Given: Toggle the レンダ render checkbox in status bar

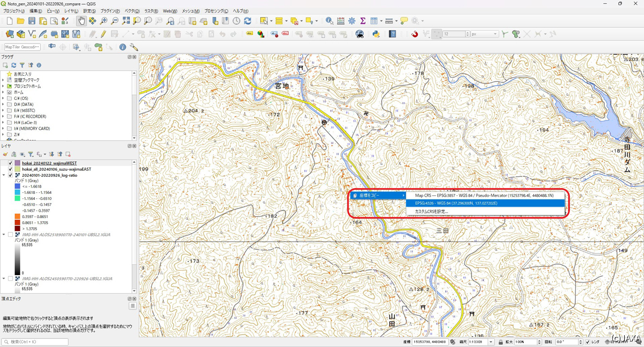Looking at the screenshot, I should click(x=588, y=342).
